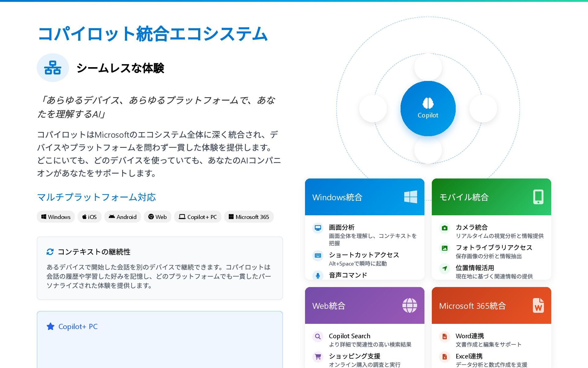The width and height of the screenshot is (588, 368).
Task: Click the Word file icon in Microsoft 365統合 header
Action: [x=538, y=305]
